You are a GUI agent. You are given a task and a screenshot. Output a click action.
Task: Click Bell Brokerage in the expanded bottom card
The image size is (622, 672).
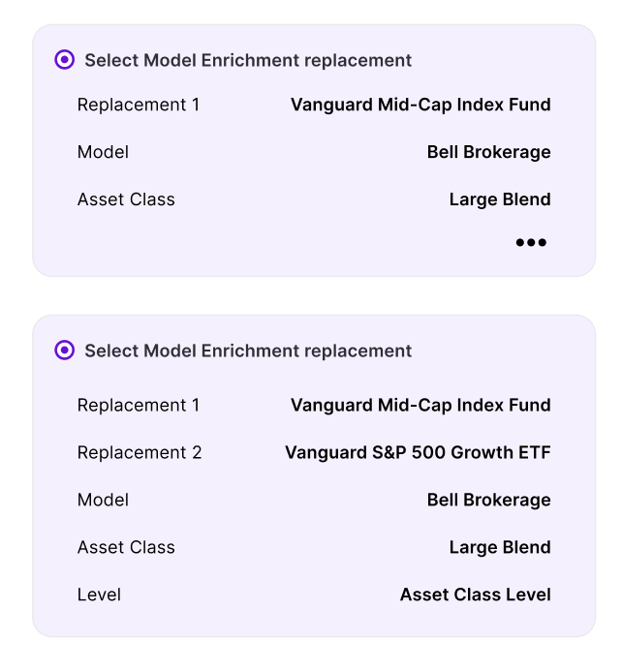pos(488,500)
